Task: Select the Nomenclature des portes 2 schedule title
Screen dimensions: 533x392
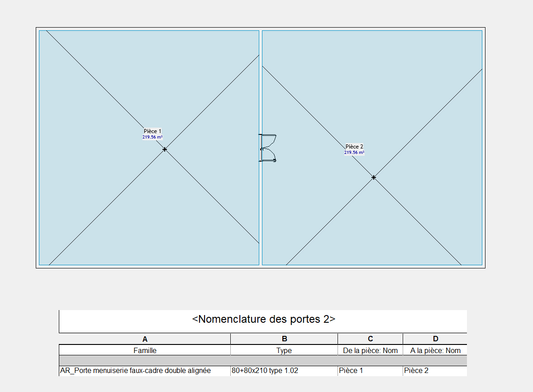Action: click(263, 319)
